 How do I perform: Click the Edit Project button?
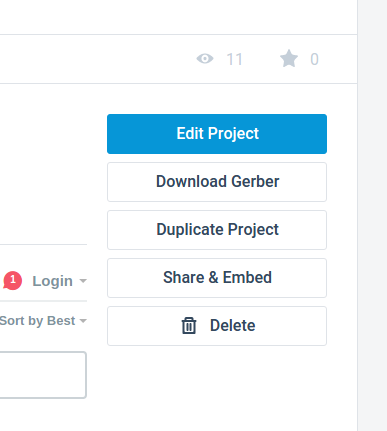217,134
